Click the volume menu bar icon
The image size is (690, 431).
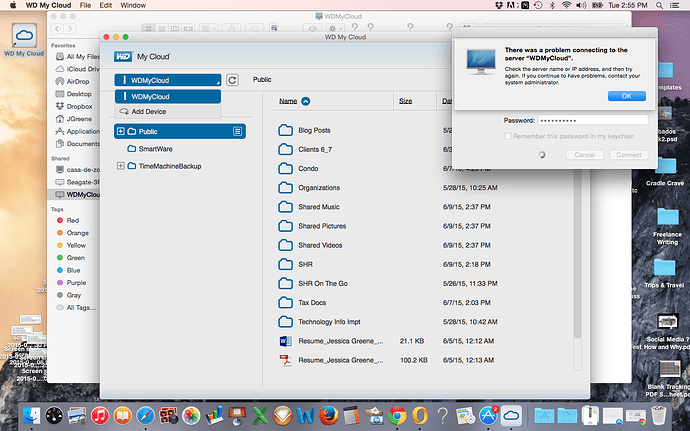[581, 5]
